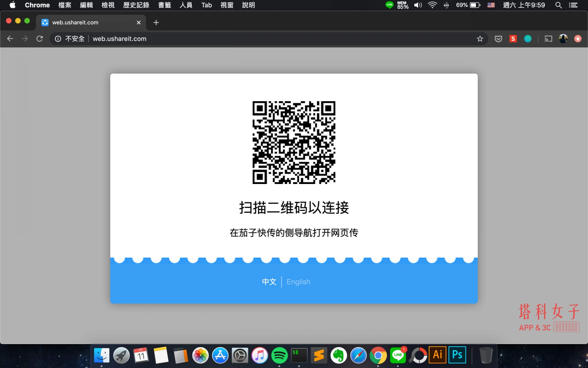The height and width of the screenshot is (368, 588).
Task: Click inside the address bar
Action: point(214,39)
